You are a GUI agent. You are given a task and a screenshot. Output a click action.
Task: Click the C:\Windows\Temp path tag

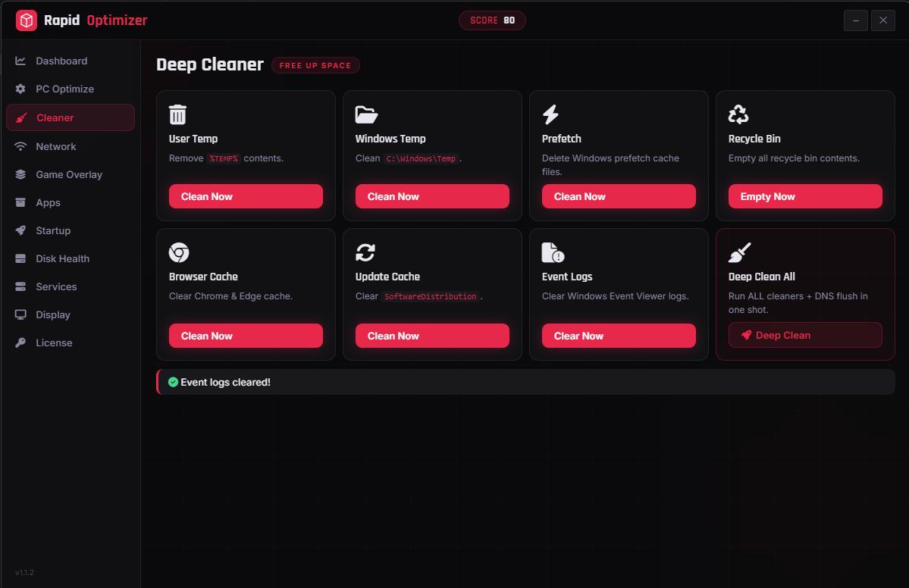(x=421, y=158)
